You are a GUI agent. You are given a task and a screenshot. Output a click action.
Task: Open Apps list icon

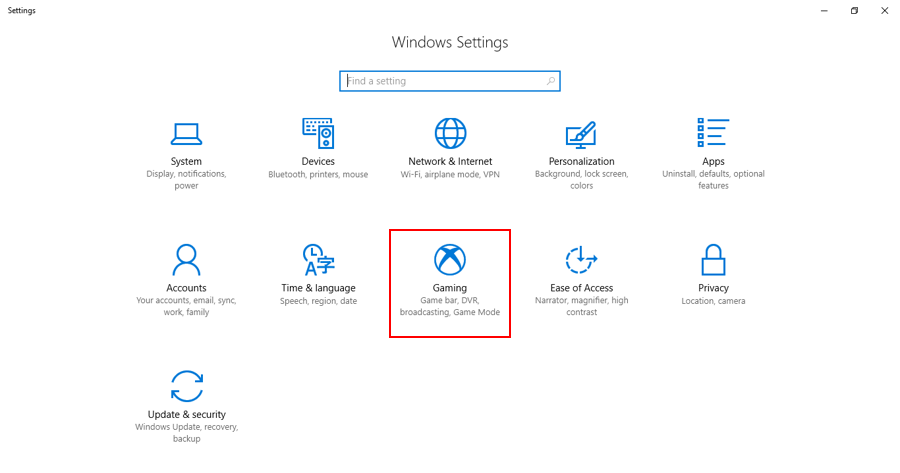pos(713,132)
